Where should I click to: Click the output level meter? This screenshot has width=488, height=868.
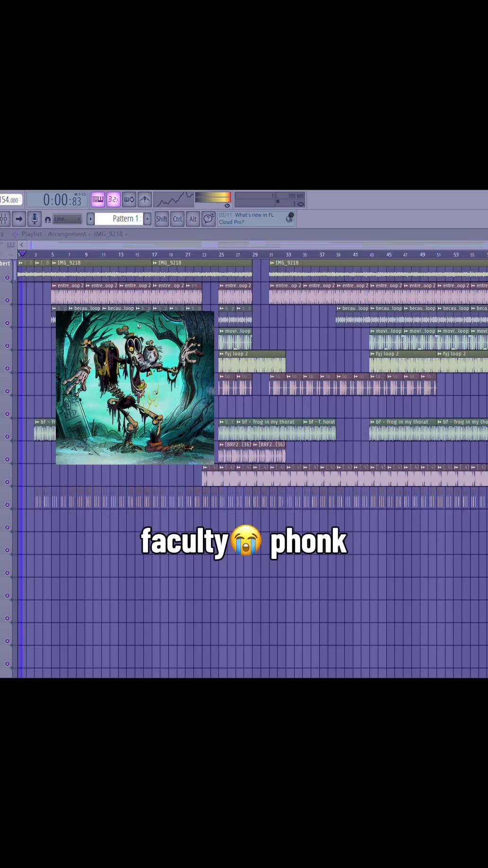point(213,197)
